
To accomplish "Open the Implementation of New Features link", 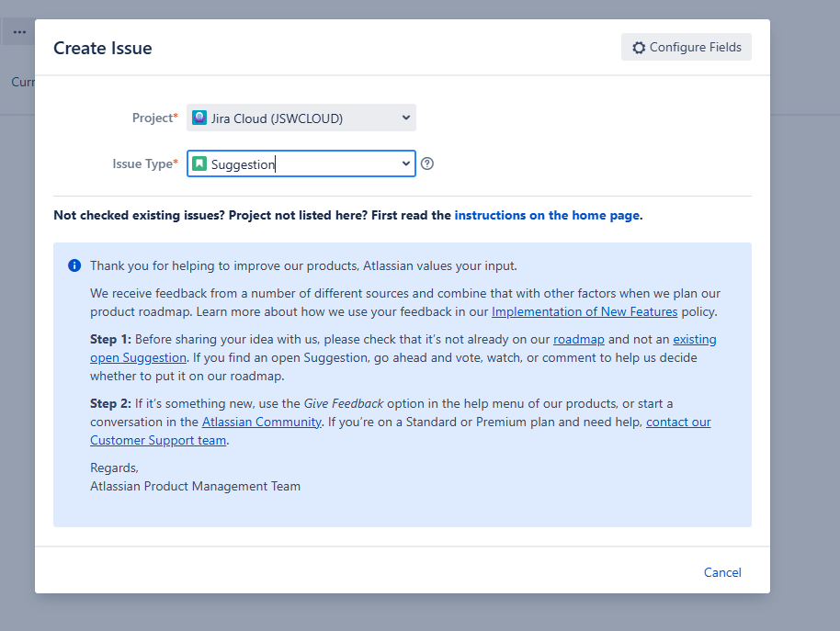I will [585, 311].
